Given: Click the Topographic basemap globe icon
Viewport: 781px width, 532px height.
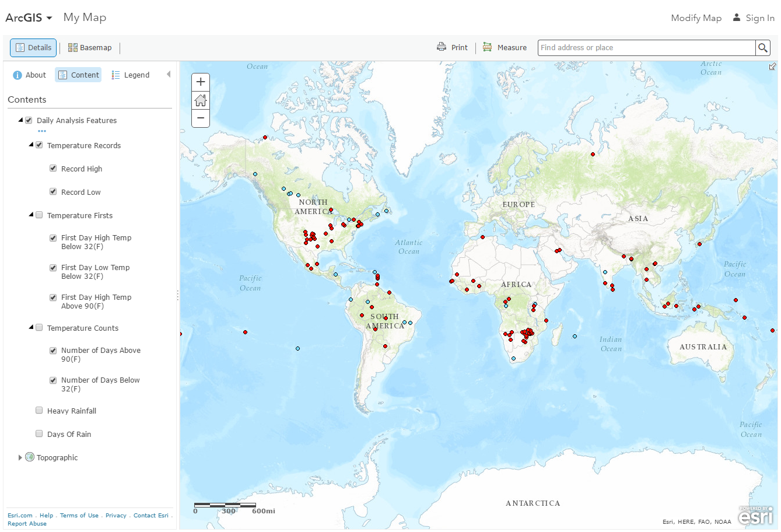Looking at the screenshot, I should coord(30,457).
